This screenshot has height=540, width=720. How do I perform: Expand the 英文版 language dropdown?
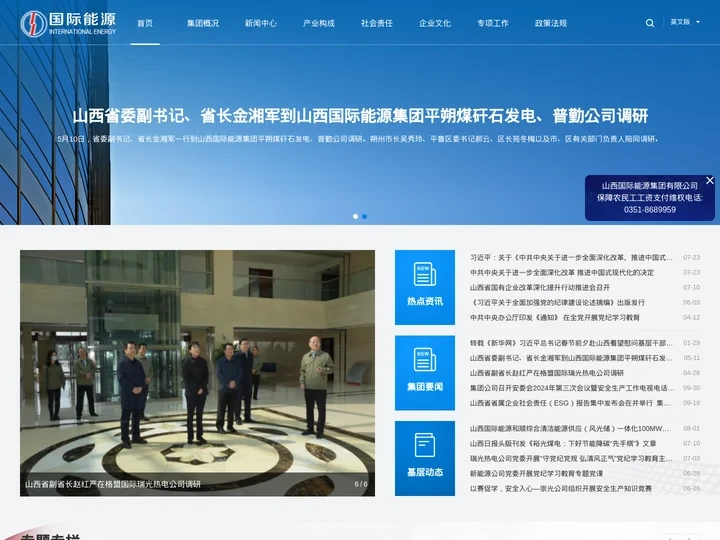coord(685,22)
